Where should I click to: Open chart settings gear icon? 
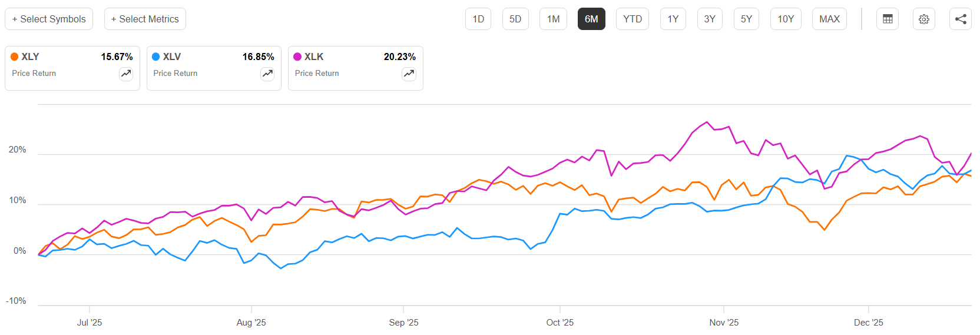click(x=924, y=19)
